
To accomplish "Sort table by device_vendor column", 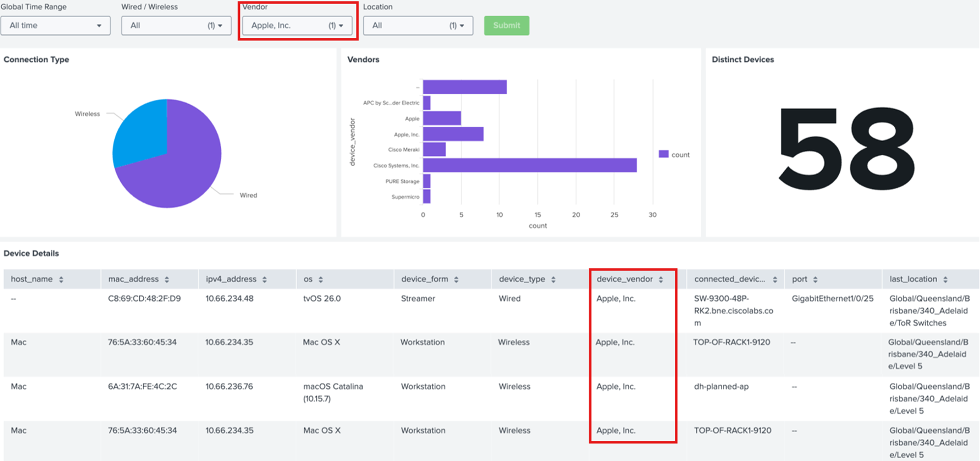I will click(662, 279).
